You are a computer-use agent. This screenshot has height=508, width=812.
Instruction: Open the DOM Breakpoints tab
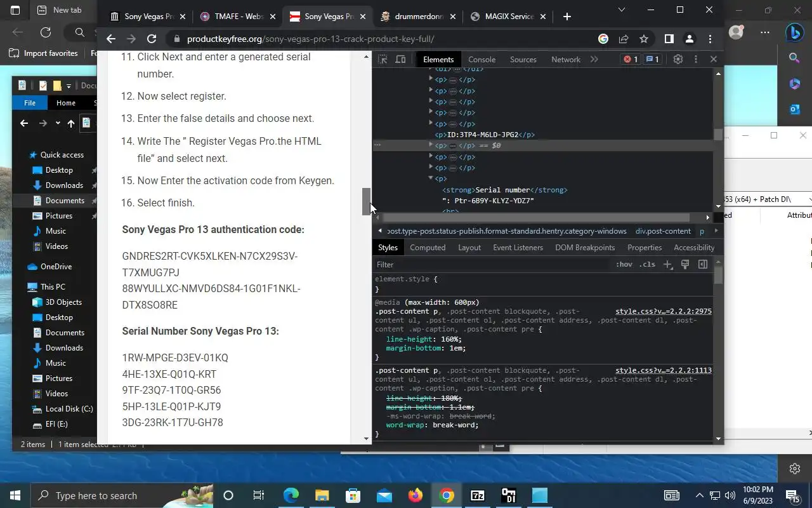tap(585, 248)
